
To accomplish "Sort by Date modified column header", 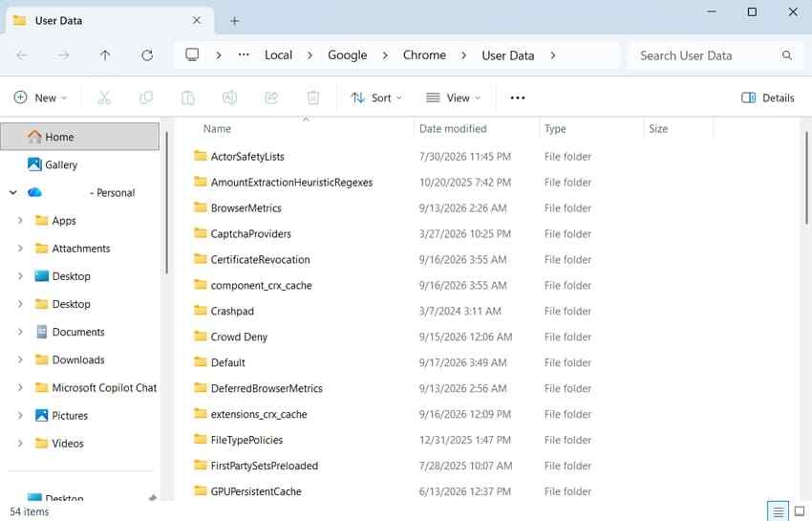I will (453, 128).
